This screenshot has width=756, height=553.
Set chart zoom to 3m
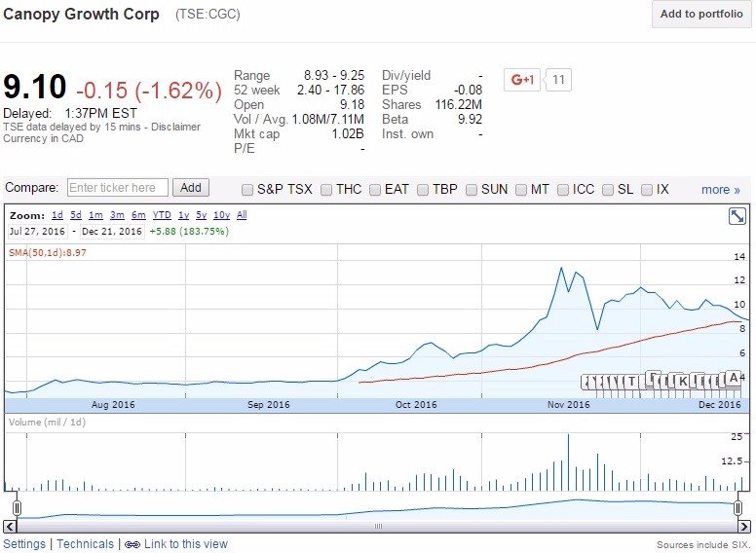tap(117, 215)
